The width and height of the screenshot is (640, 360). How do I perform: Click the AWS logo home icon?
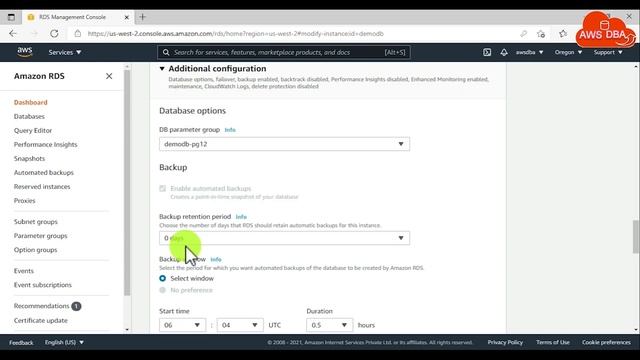24,52
